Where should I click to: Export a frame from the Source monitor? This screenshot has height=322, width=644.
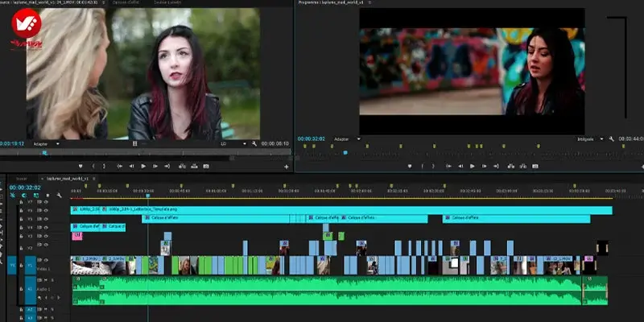click(x=206, y=166)
